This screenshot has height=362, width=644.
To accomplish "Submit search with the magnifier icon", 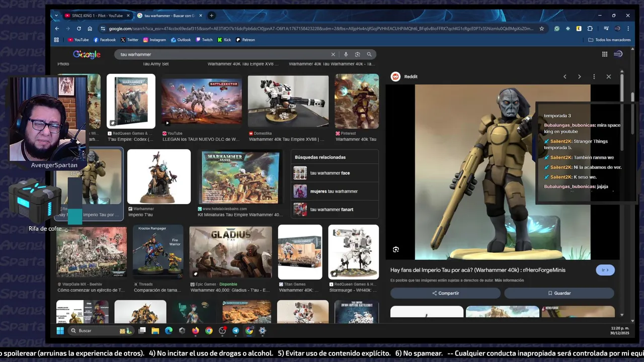I will tap(369, 54).
